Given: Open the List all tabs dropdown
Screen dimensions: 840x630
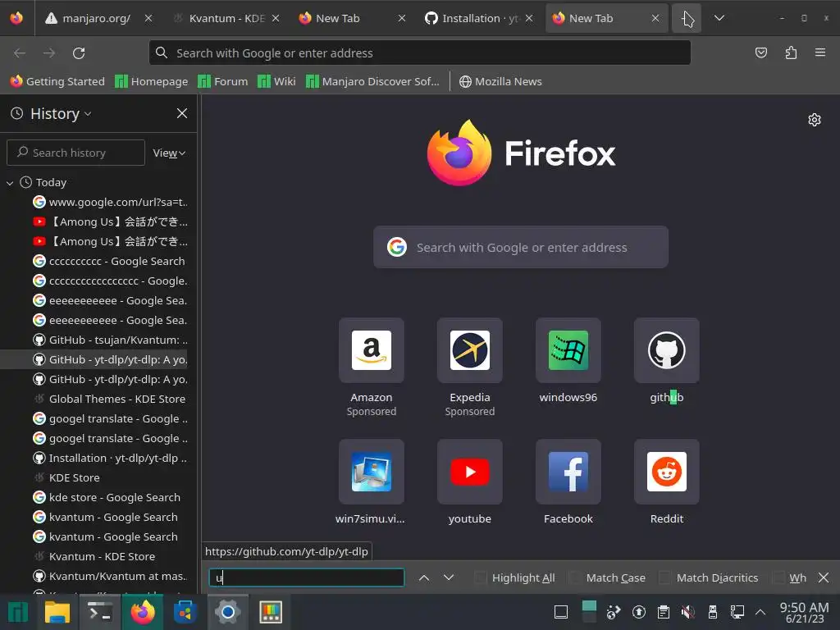Looking at the screenshot, I should pyautogui.click(x=719, y=18).
